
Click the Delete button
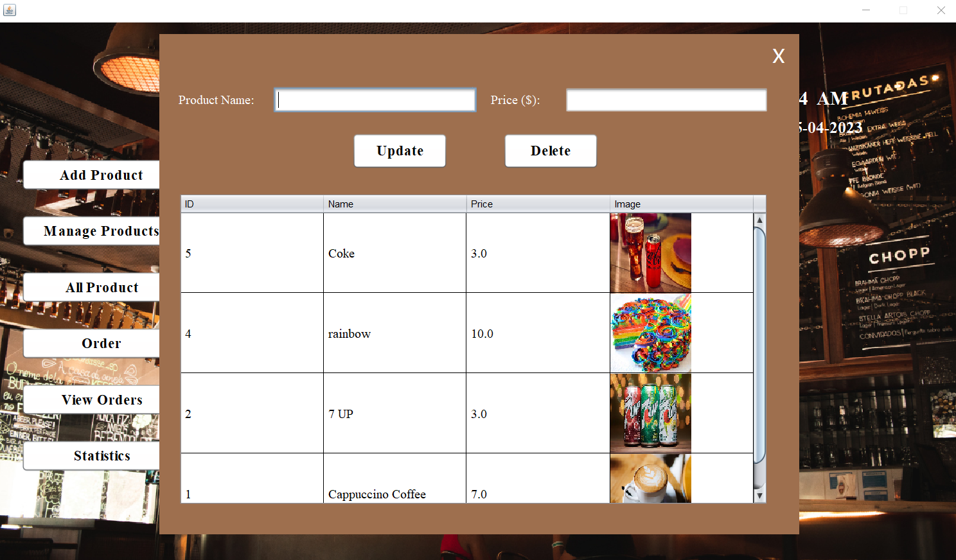point(551,151)
